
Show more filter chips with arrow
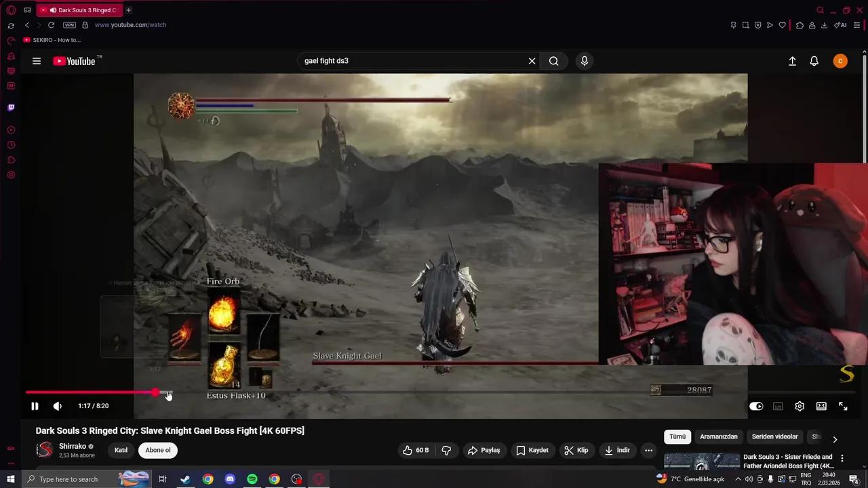pos(835,439)
